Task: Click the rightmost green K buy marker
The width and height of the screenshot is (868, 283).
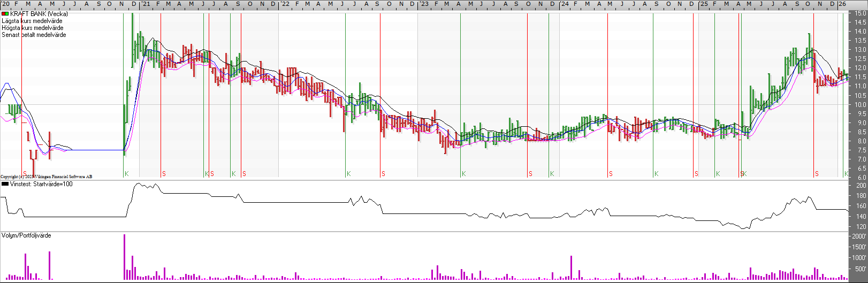Action: click(x=846, y=174)
